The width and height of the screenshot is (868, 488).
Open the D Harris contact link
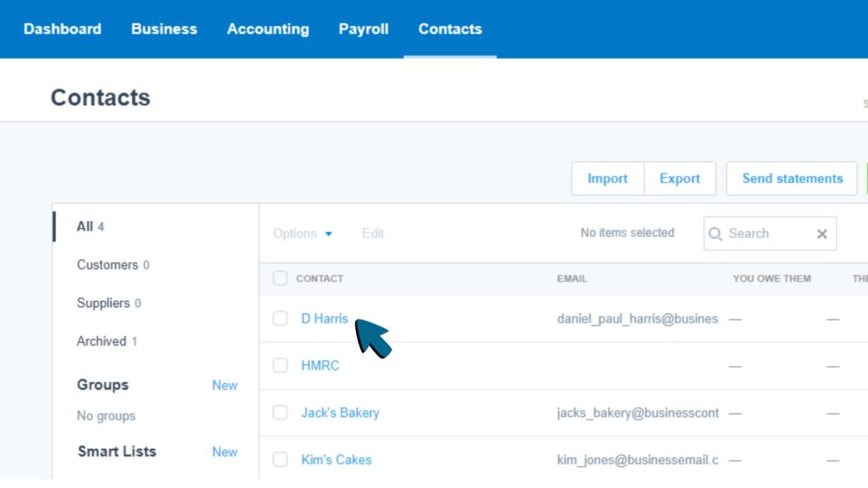coord(324,319)
